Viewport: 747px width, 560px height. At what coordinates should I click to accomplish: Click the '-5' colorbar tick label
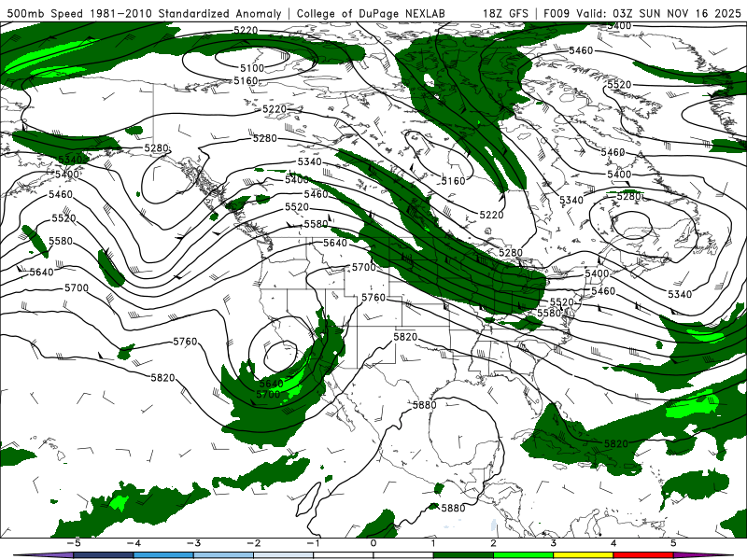click(x=74, y=543)
